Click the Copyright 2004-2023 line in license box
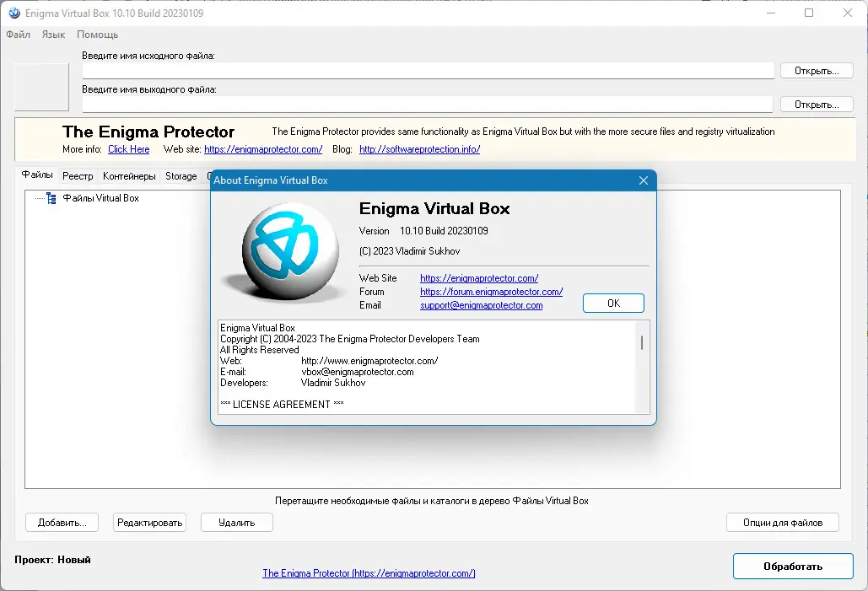Viewport: 868px width, 591px height. (x=350, y=339)
